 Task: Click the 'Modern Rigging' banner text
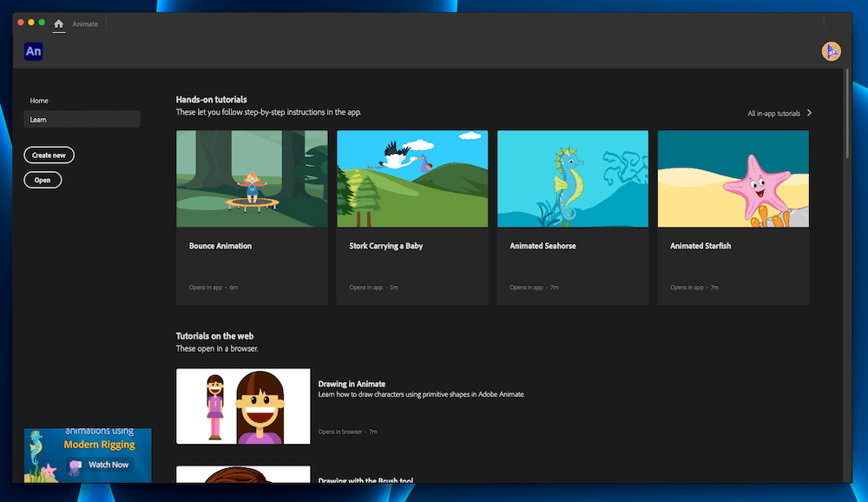tap(99, 445)
